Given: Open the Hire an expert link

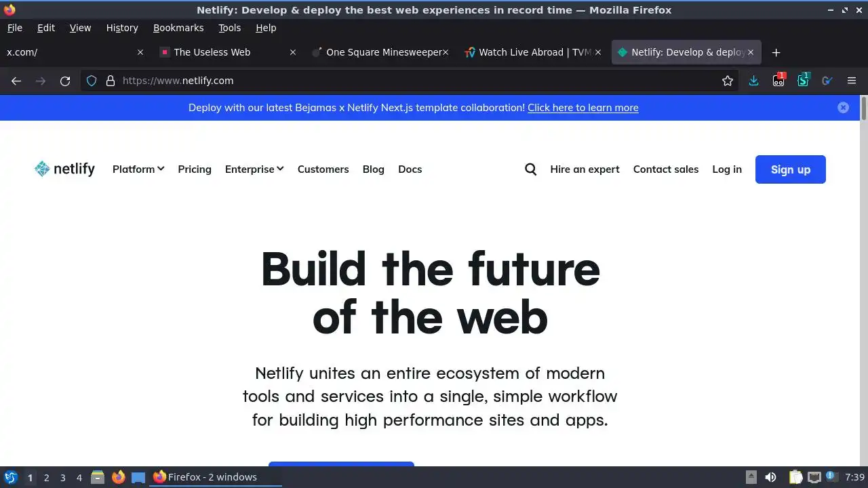Looking at the screenshot, I should [585, 169].
